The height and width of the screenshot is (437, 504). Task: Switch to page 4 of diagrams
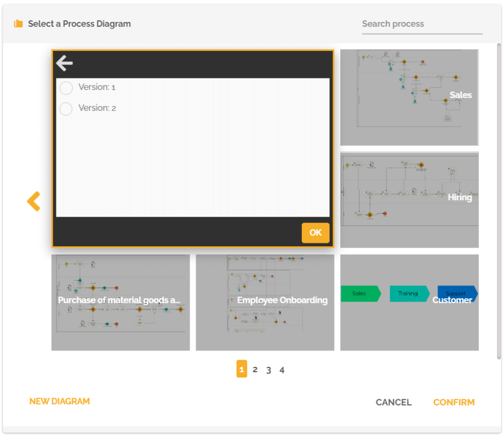click(282, 370)
